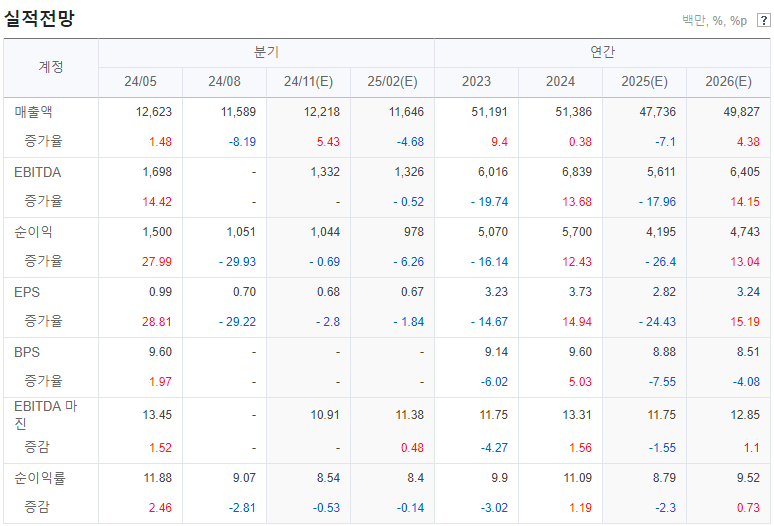
Task: Click the EPS value 3.73
Action: (x=580, y=292)
